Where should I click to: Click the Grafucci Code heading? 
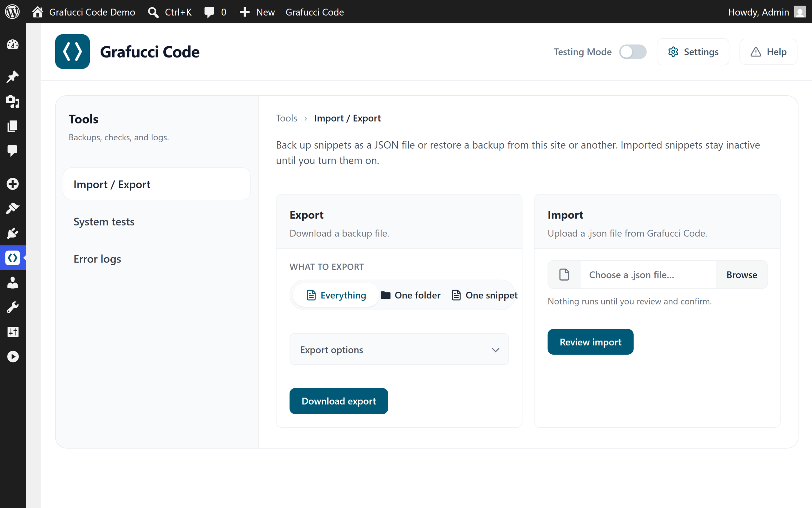pyautogui.click(x=150, y=52)
